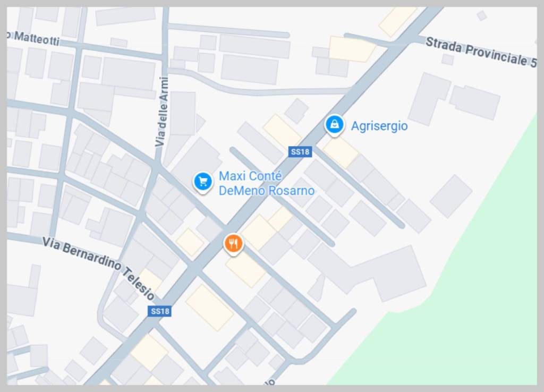Click the lower SS18 road shield

coord(159,311)
